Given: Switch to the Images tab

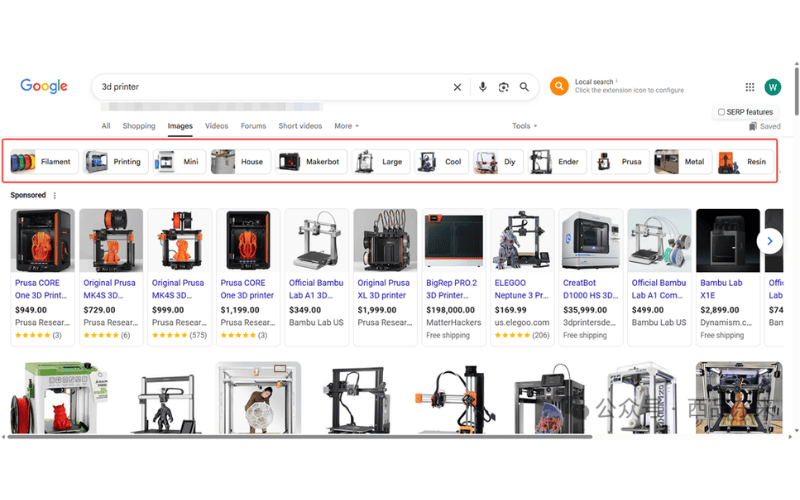Looking at the screenshot, I should (x=180, y=126).
